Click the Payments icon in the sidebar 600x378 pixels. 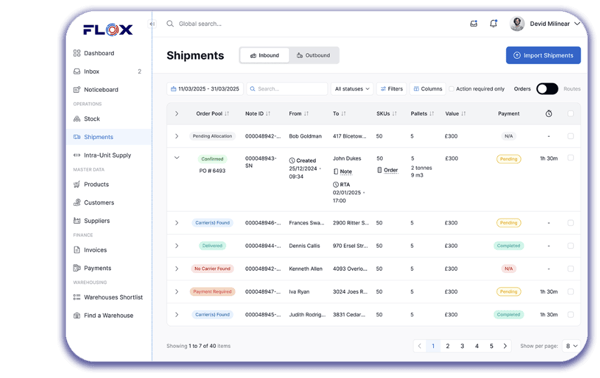click(x=77, y=268)
